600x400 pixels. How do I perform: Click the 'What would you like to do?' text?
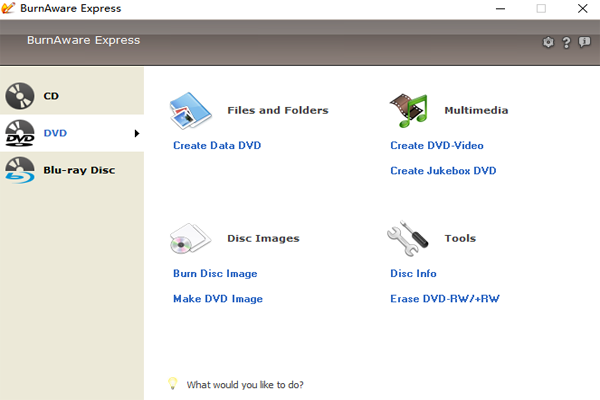tap(245, 385)
